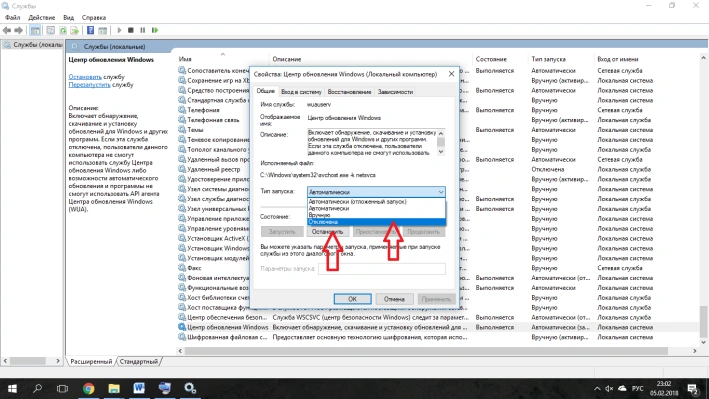709x399 pixels.
Task: Click the Forward arrow in Services toolbar
Action: pyautogui.click(x=19, y=30)
